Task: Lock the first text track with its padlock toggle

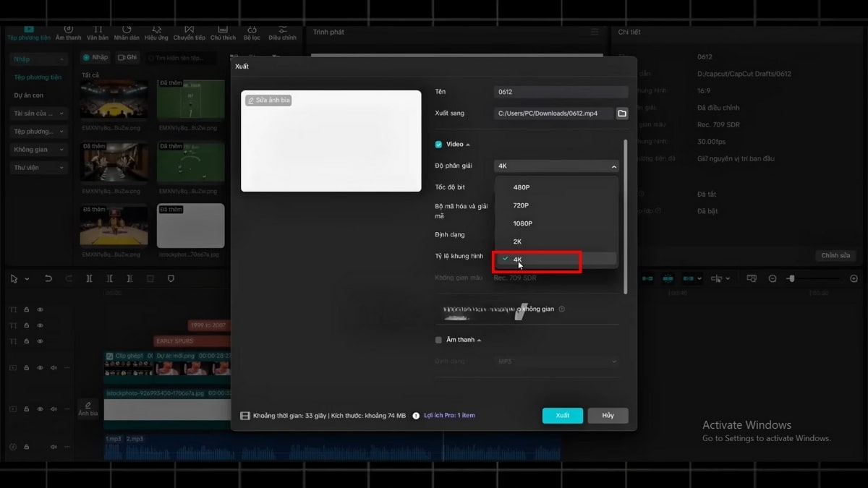Action: pyautogui.click(x=27, y=309)
